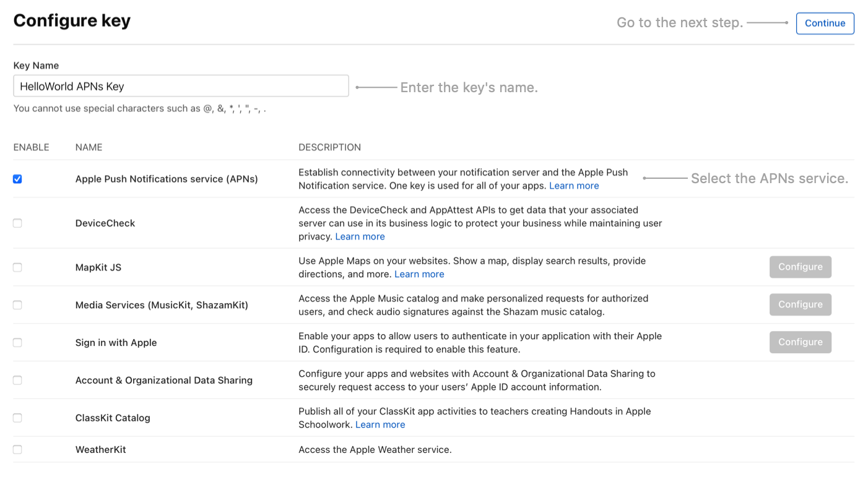
Task: Uncheck the Apple Push Notifications service checkbox
Action: click(x=17, y=179)
